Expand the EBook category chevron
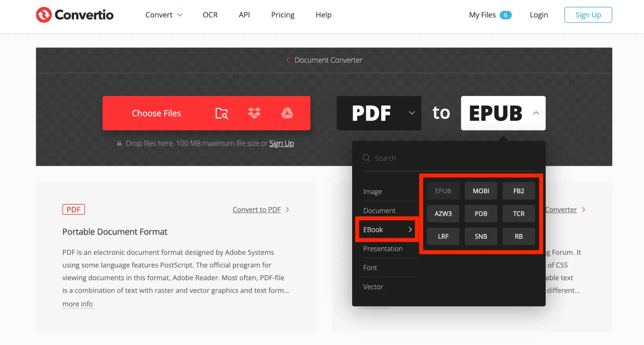644x345 pixels. pos(410,229)
